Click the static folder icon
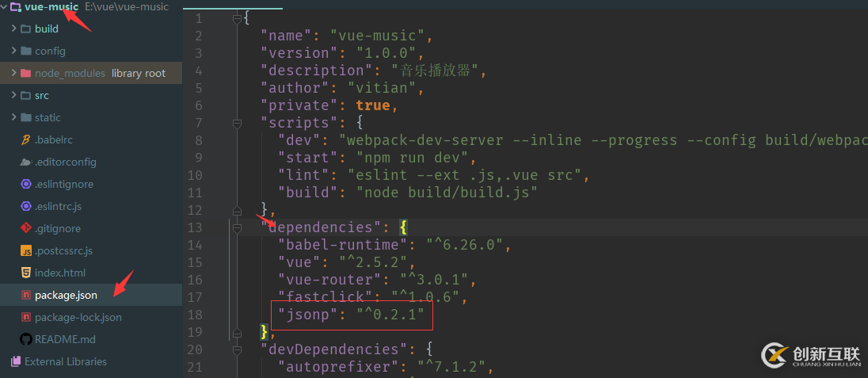 point(25,117)
